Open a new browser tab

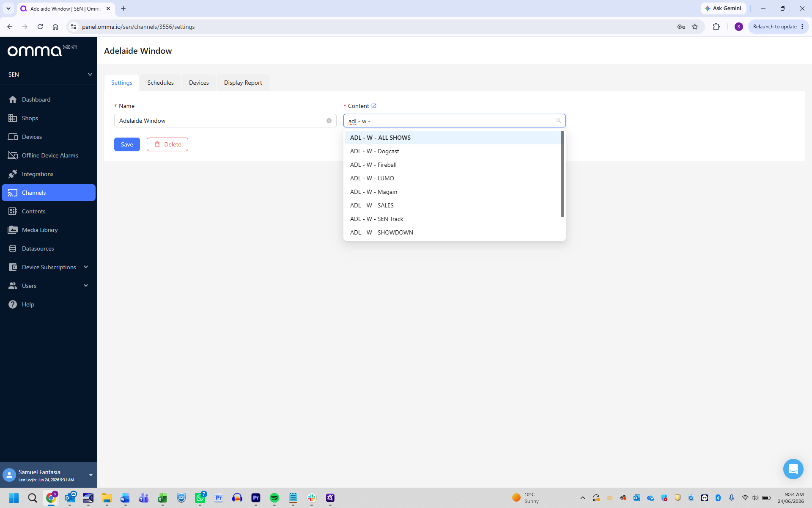pos(123,8)
